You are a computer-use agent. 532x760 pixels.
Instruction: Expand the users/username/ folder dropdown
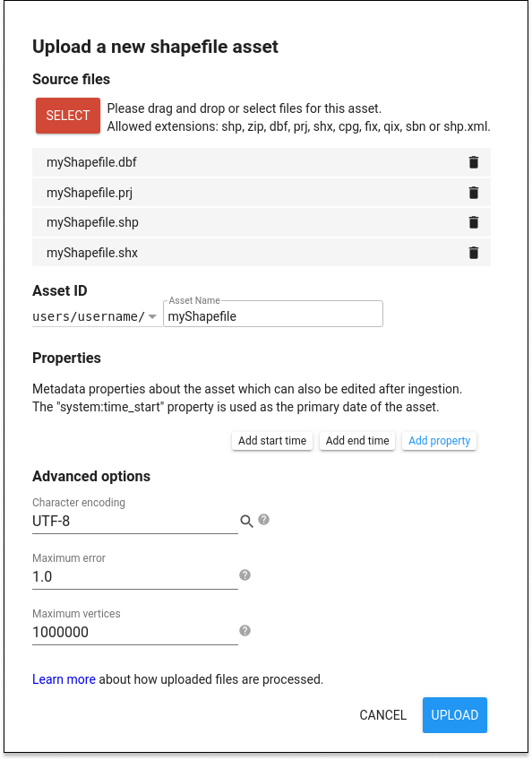coord(152,316)
